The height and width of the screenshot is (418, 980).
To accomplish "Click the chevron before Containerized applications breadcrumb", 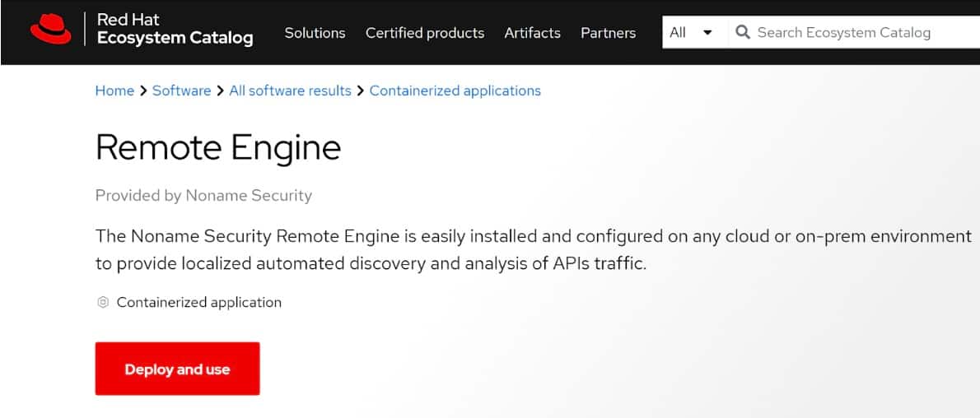I will click(x=360, y=91).
